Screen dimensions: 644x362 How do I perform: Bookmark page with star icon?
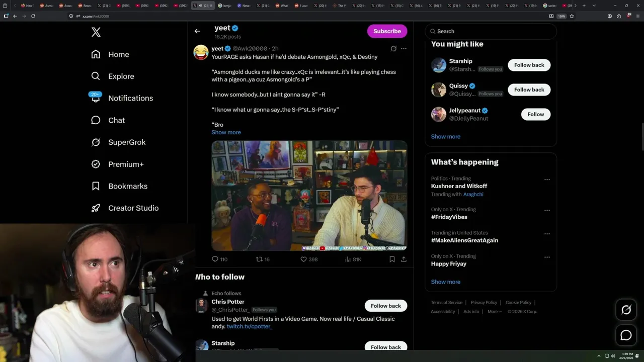coord(572,16)
